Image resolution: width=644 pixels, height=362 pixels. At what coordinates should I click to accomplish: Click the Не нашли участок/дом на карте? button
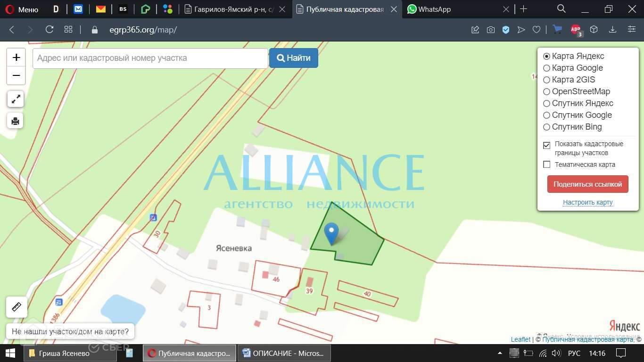pos(70,331)
